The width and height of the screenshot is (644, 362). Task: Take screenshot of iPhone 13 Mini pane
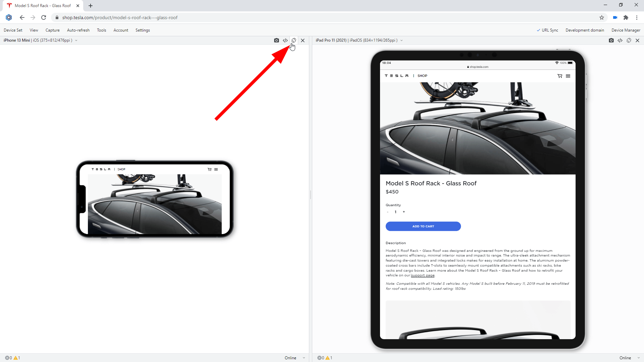click(276, 40)
